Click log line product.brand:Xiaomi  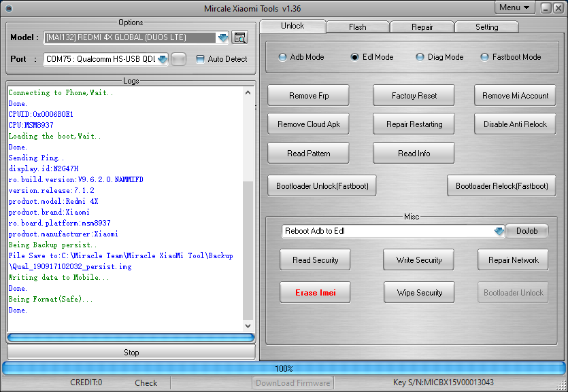point(49,212)
